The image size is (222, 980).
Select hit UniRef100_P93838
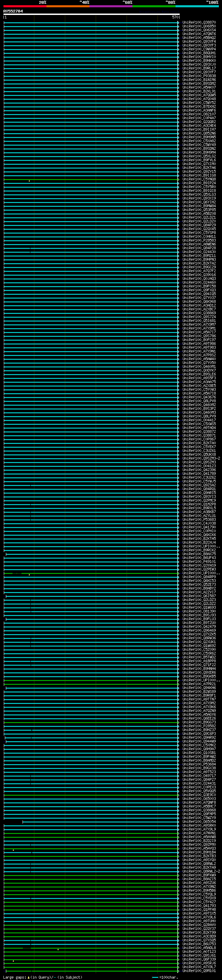click(x=199, y=76)
